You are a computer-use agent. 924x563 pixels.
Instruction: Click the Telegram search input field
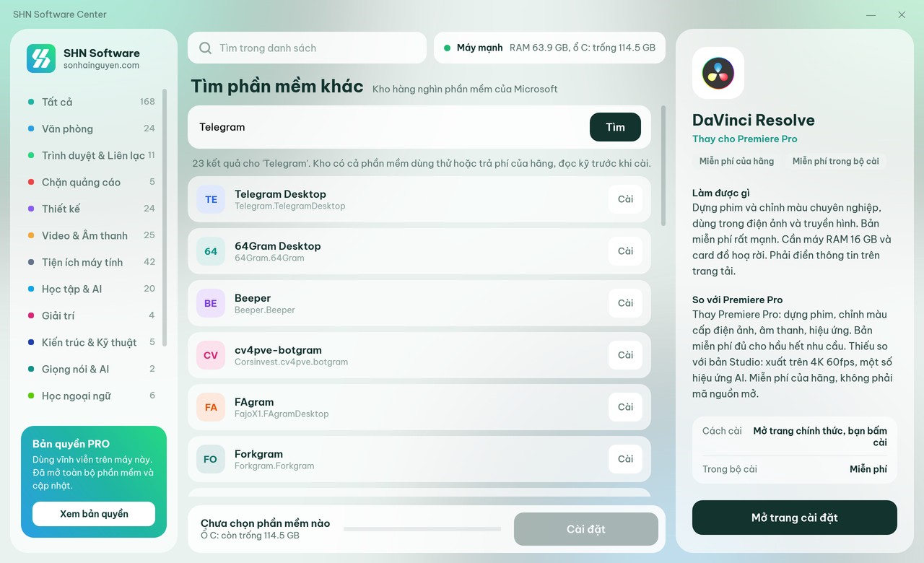(390, 127)
